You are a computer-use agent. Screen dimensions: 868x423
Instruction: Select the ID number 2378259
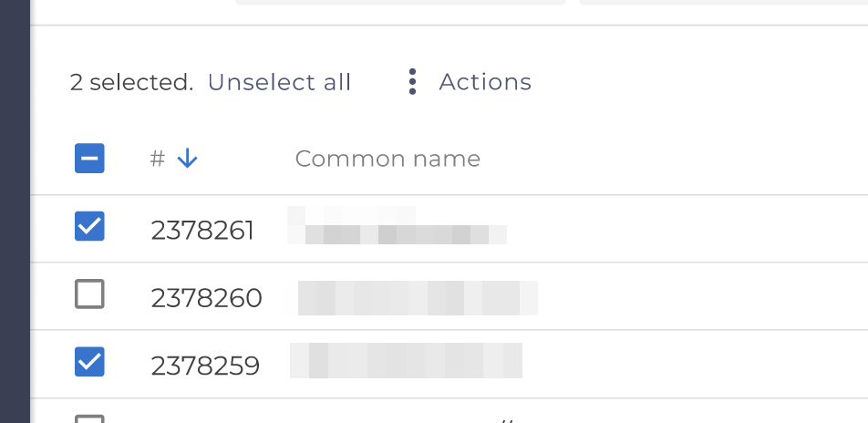[205, 366]
